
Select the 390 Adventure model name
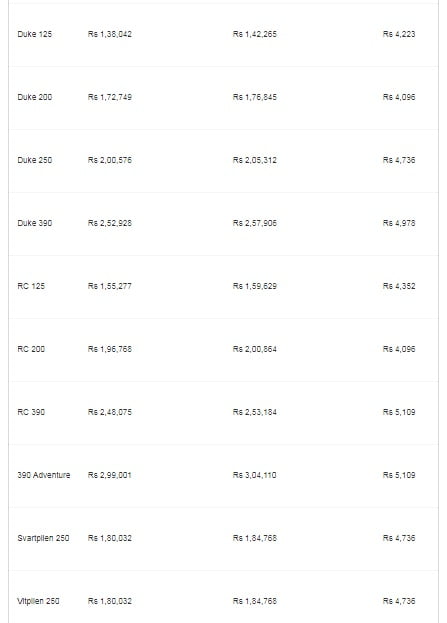pyautogui.click(x=44, y=475)
